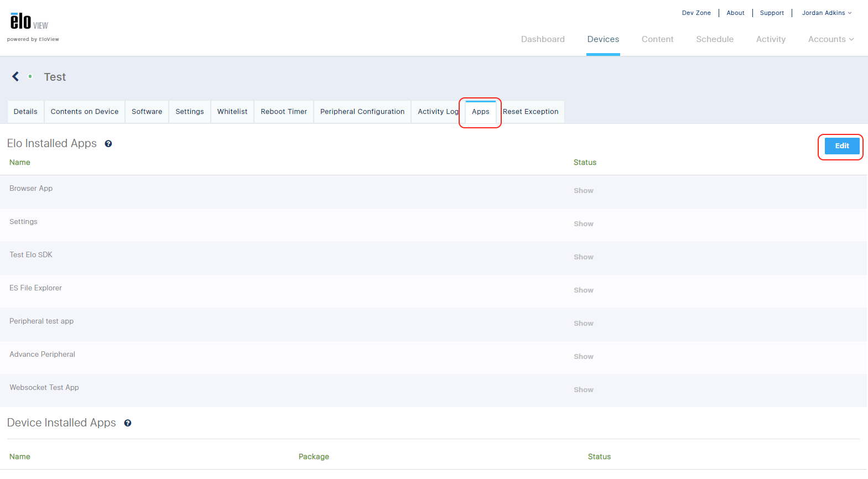Switch to the Contents on Device tab

coord(85,112)
